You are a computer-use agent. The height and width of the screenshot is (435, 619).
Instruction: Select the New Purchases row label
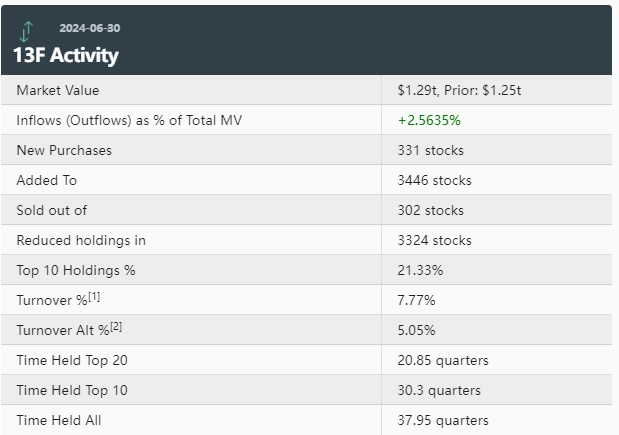64,150
